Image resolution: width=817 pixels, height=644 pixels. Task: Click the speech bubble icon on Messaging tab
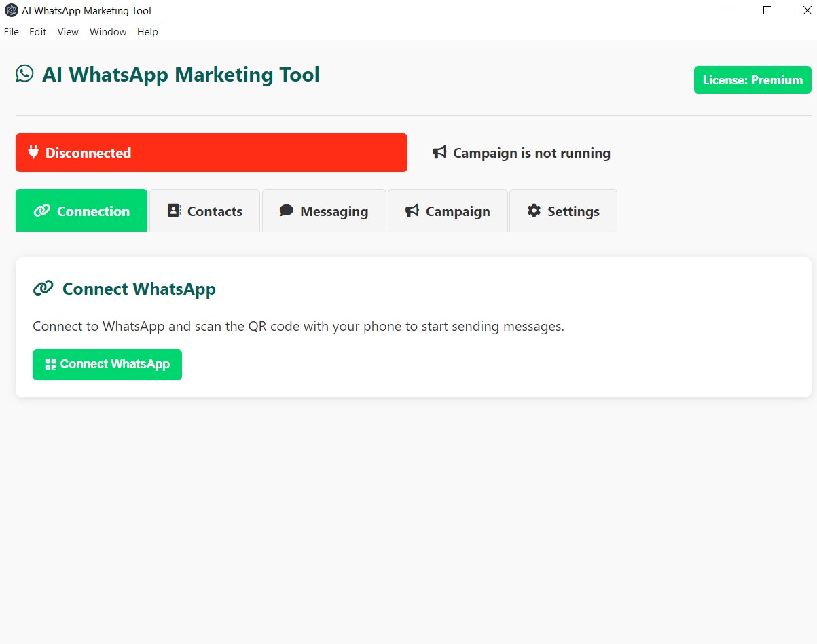(x=287, y=211)
